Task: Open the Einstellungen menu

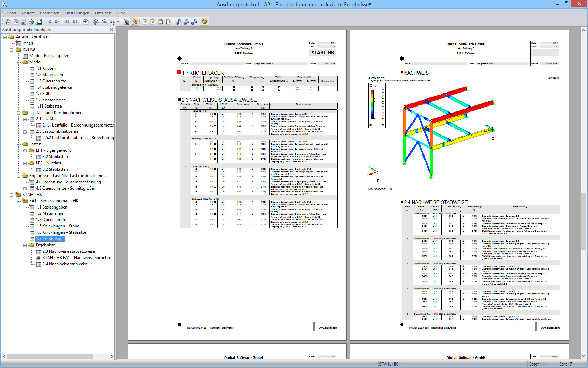Action: coord(77,13)
